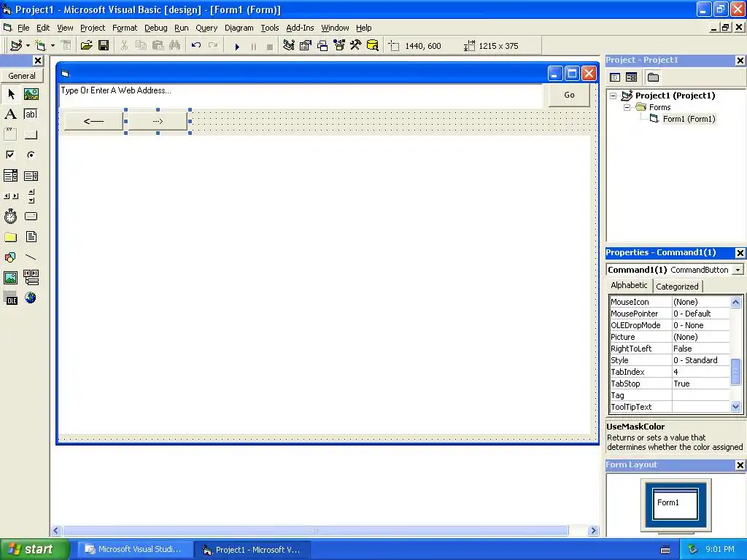Open the Command1(1) object dropdown

(x=738, y=270)
